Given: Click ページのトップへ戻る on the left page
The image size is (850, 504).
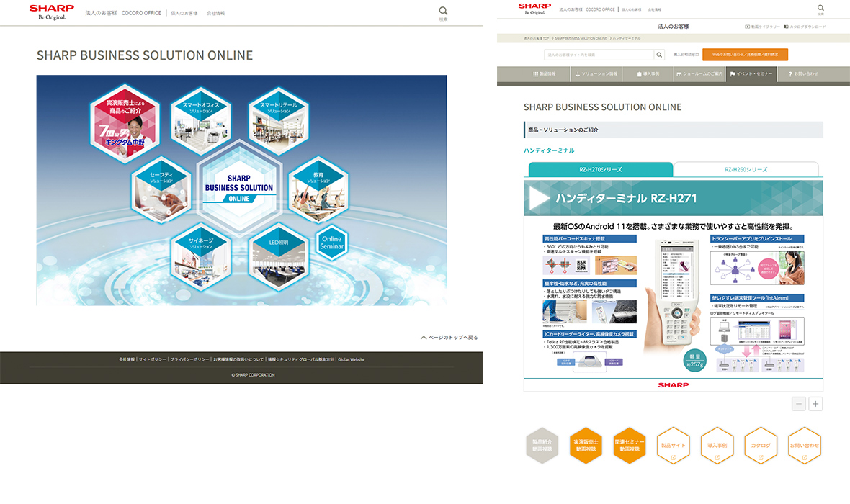Looking at the screenshot, I should (449, 338).
